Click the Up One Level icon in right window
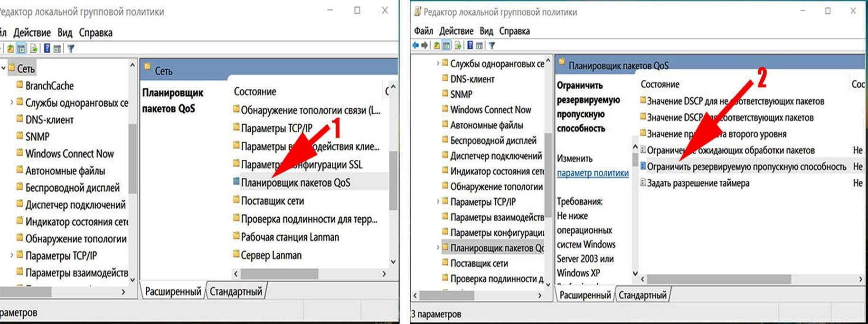868x324 pixels. (436, 46)
